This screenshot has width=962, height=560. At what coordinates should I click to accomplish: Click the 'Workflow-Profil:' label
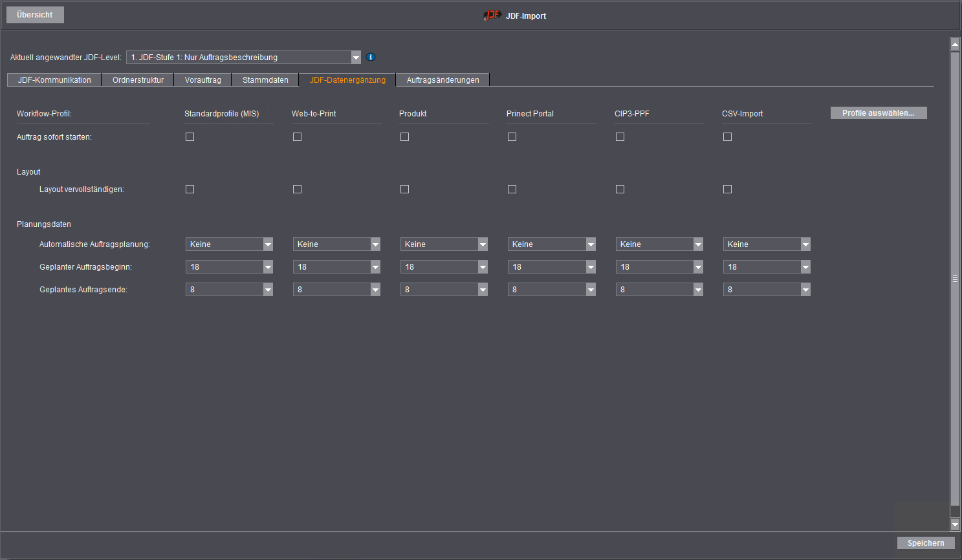pyautogui.click(x=44, y=113)
